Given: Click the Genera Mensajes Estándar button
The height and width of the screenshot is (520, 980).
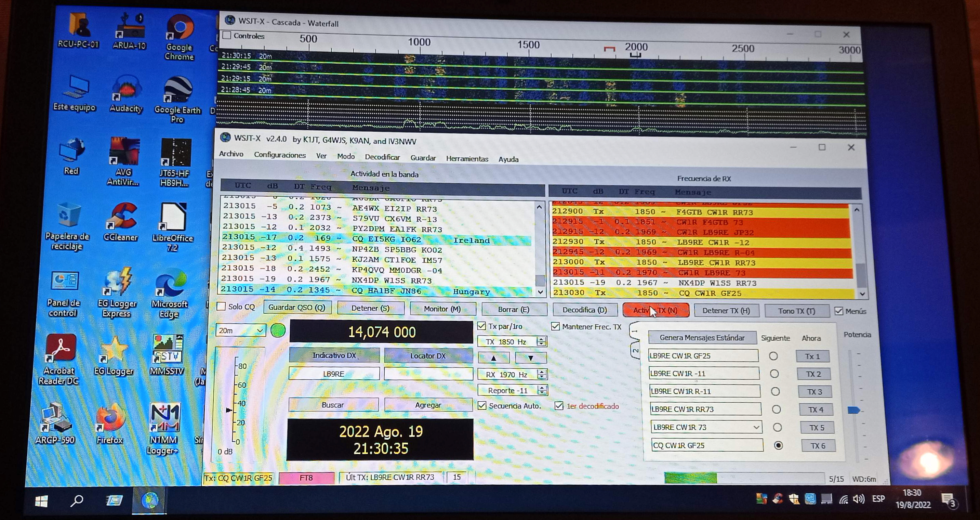Looking at the screenshot, I should [x=702, y=338].
